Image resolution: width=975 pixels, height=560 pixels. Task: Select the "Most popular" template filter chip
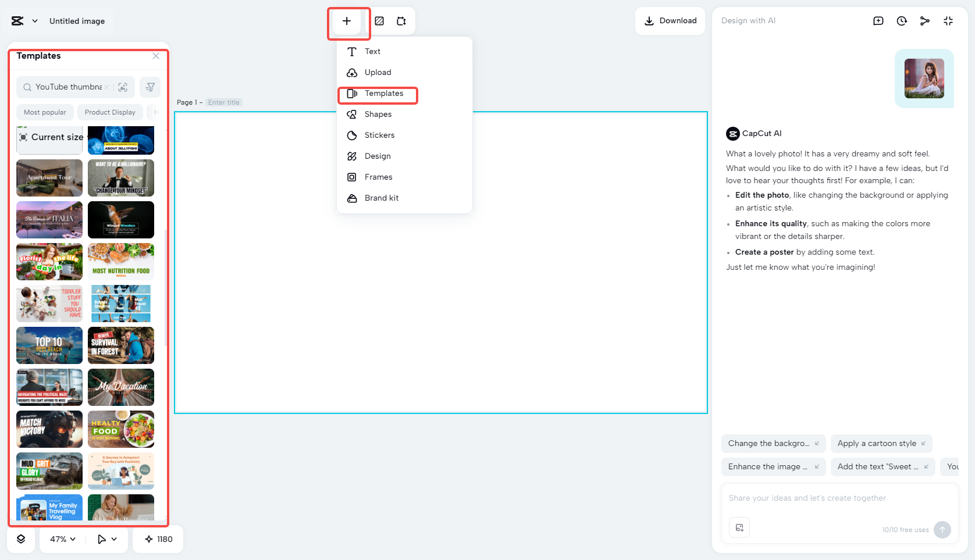tap(45, 112)
